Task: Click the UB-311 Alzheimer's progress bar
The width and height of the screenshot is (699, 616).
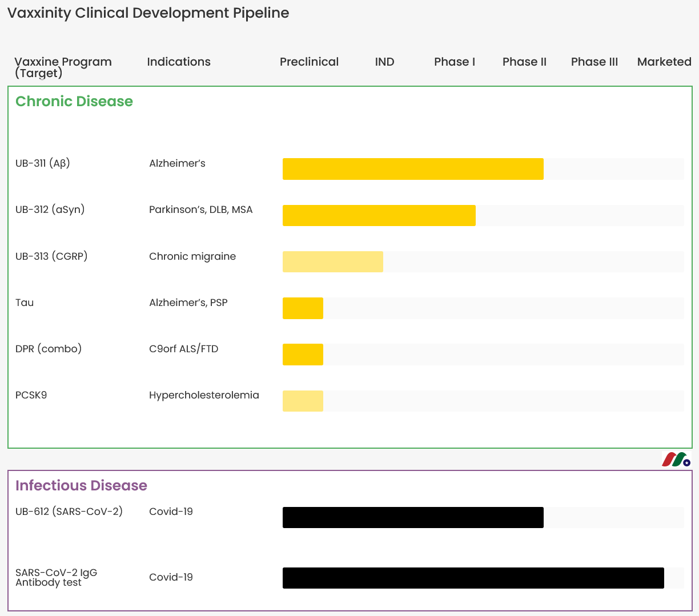Action: (x=413, y=169)
